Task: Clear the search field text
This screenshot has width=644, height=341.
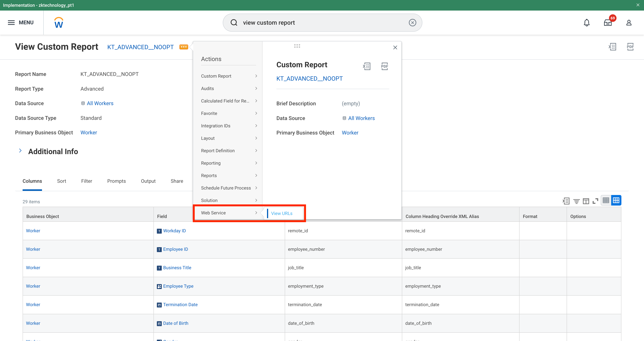Action: (412, 23)
